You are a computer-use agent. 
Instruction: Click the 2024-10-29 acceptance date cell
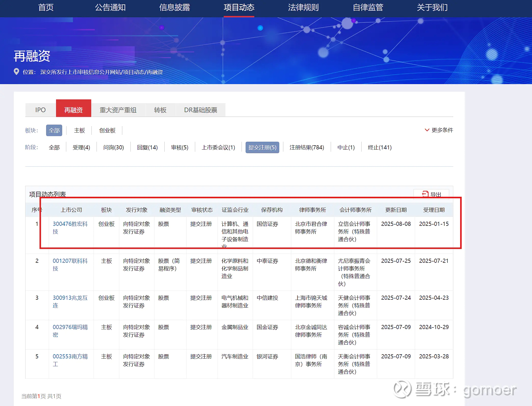point(434,327)
